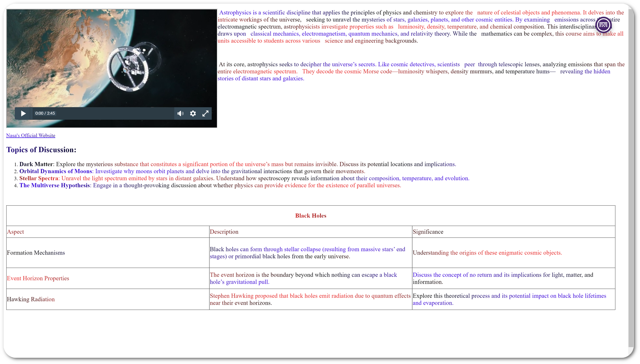The image size is (640, 364).
Task: Open video settings gear icon
Action: pyautogui.click(x=193, y=113)
